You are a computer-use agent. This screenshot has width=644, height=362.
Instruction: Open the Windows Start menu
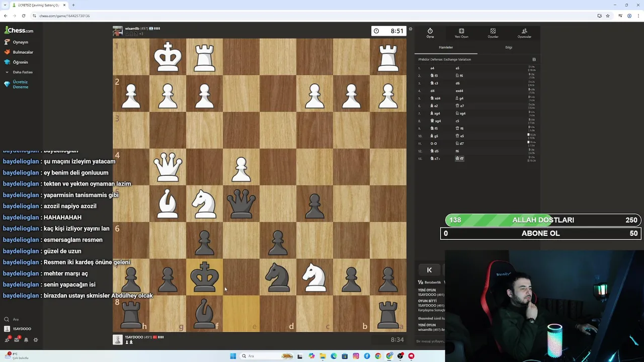point(233,356)
